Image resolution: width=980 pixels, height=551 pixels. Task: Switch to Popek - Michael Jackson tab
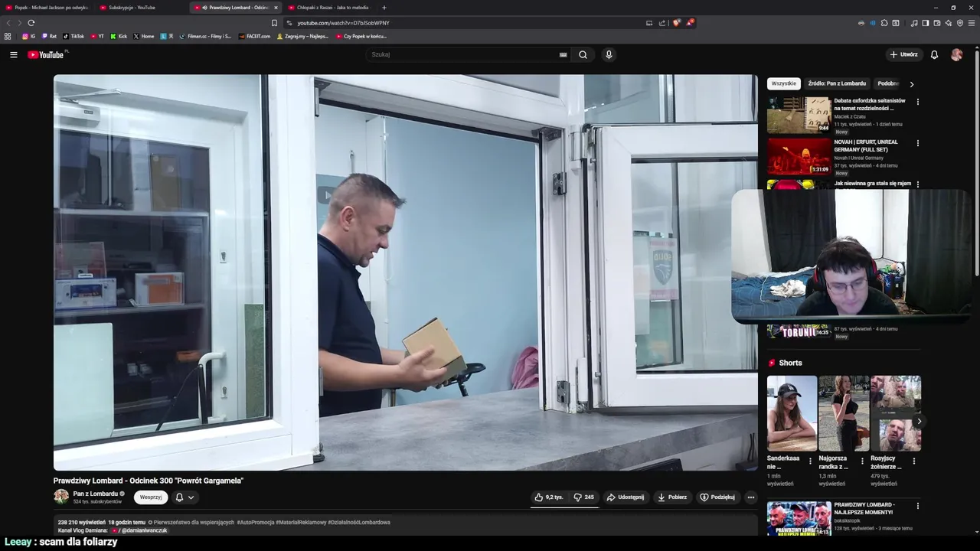[47, 8]
